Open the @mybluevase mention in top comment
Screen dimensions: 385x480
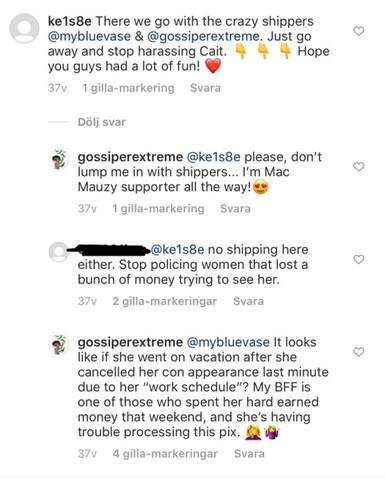(x=89, y=36)
